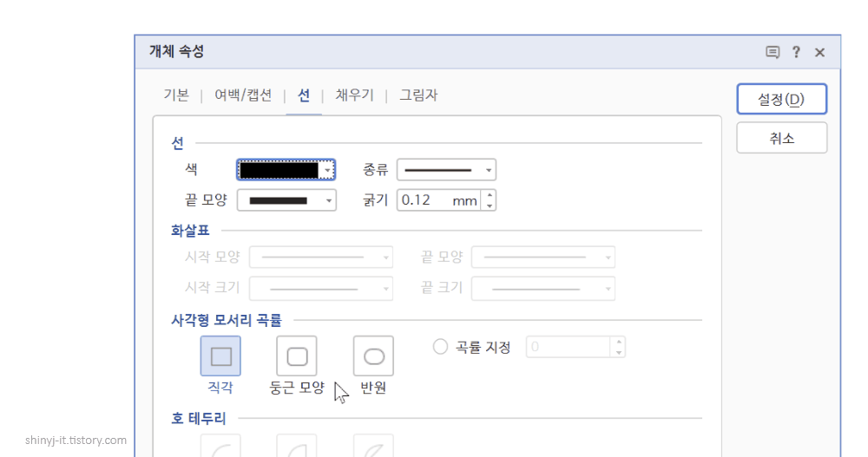Select the 직각 square corner icon
Screen dimensions: 868x457
[220, 356]
